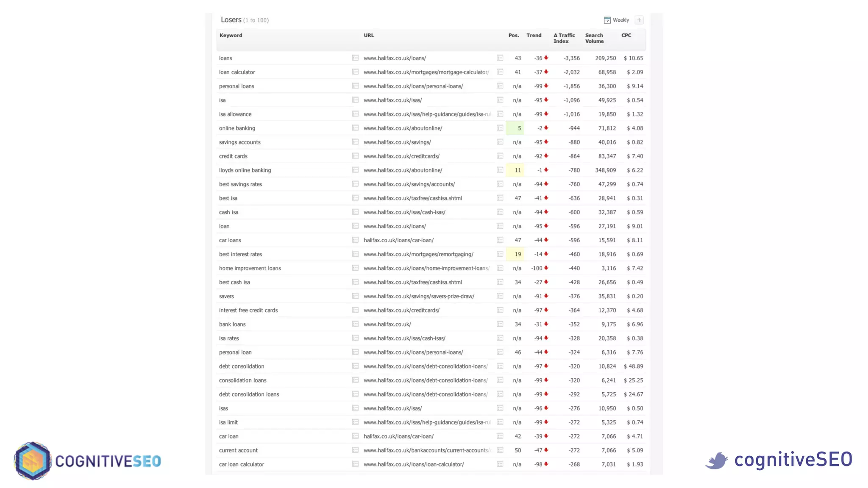The image size is (868, 488).
Task: Open details icon next to 'debt consolidation' keyword
Action: 355,366
